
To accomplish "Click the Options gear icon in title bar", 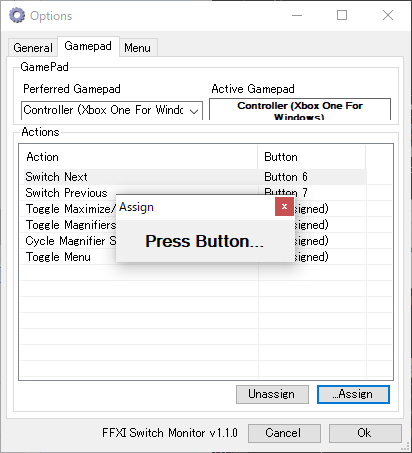I will tap(17, 15).
